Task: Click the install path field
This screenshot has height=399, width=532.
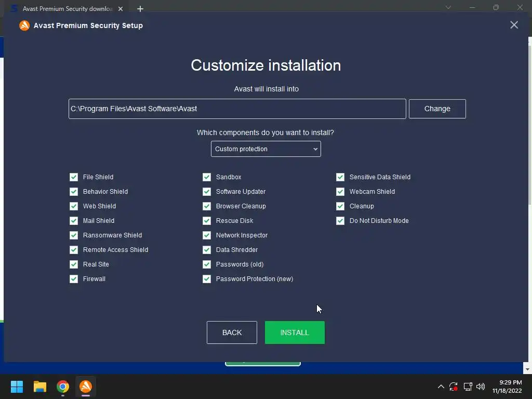Action: click(237, 109)
